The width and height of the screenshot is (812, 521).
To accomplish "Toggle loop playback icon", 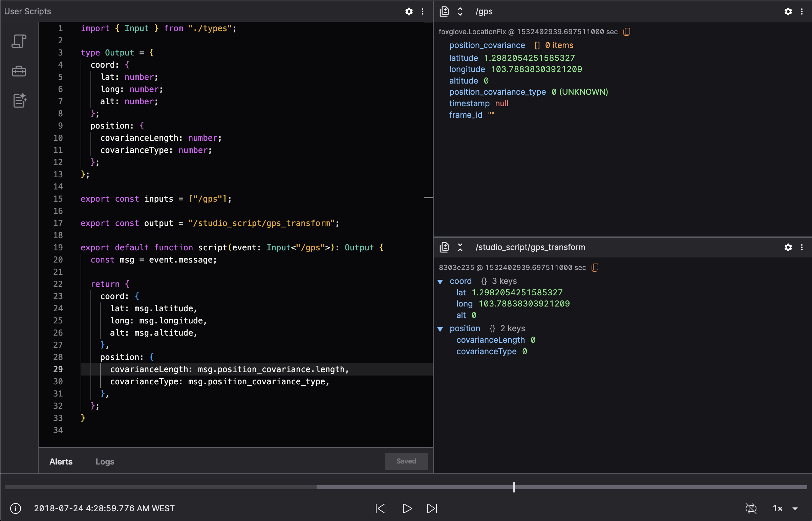I will pyautogui.click(x=751, y=508).
